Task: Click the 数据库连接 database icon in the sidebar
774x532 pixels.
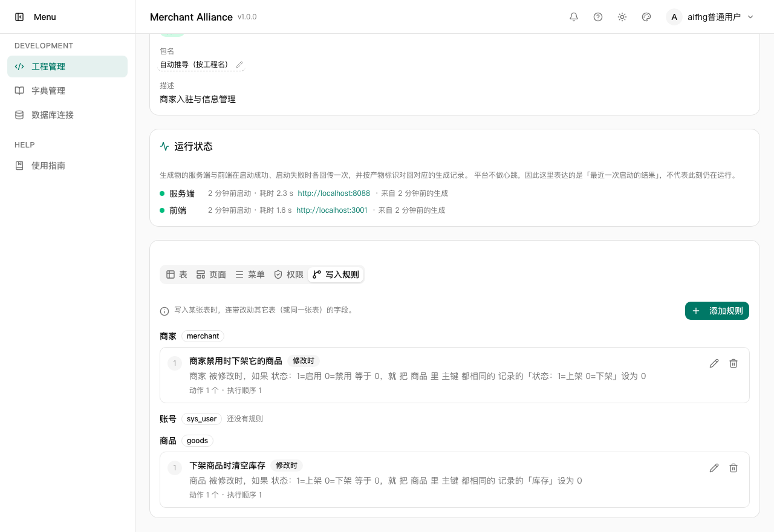Action: (19, 115)
